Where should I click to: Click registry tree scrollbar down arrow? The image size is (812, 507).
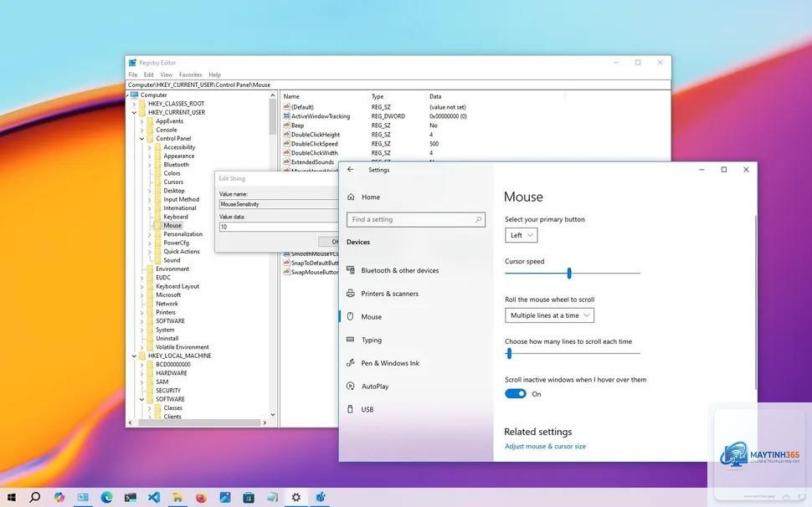click(273, 414)
